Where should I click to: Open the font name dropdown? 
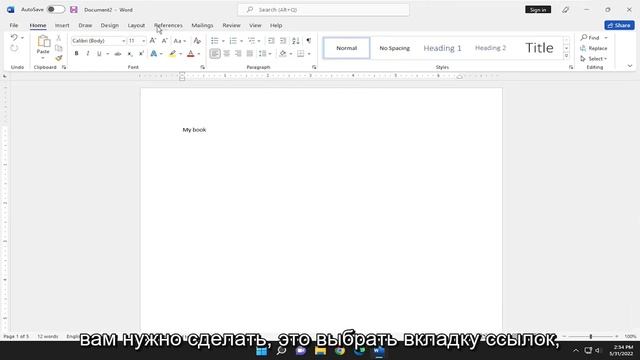pos(123,41)
